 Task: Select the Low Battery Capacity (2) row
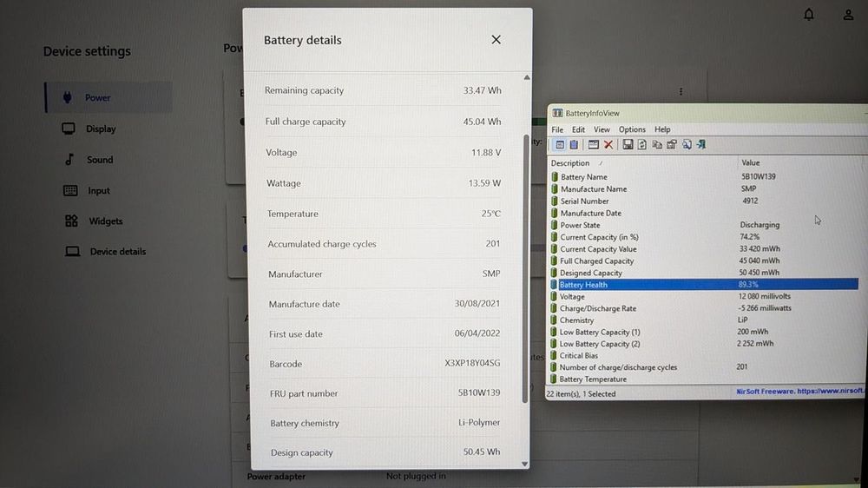(x=704, y=344)
